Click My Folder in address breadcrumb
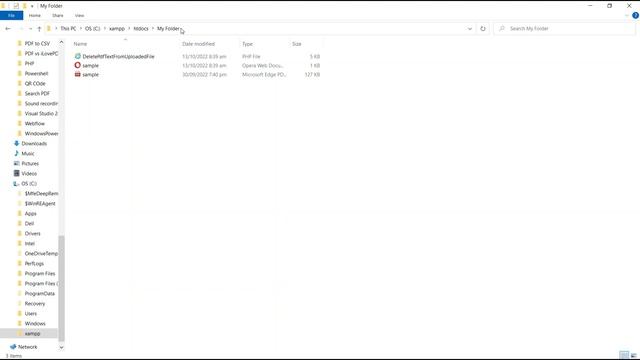This screenshot has width=640, height=360. (x=168, y=29)
